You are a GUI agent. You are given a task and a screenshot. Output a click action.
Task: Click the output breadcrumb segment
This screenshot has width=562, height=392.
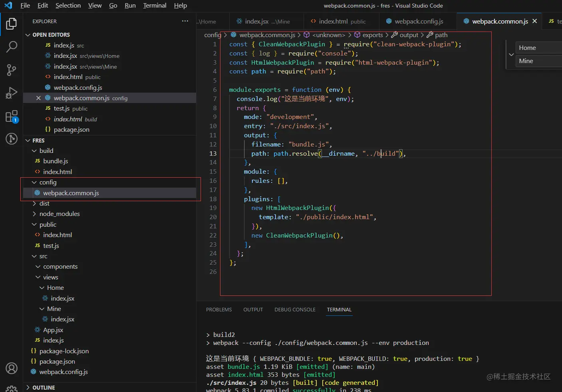pos(409,35)
